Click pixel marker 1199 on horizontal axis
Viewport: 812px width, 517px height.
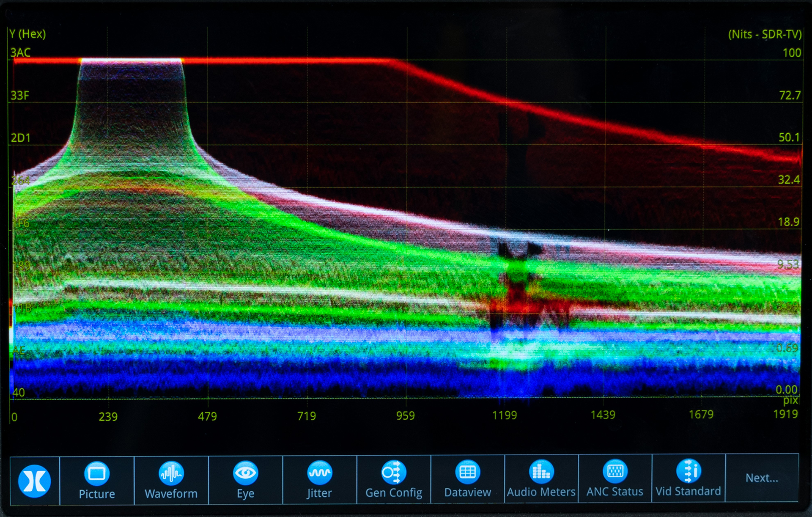coord(504,415)
